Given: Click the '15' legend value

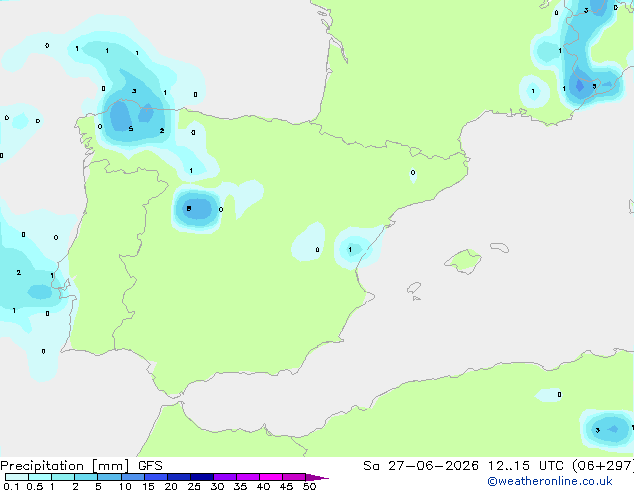Looking at the screenshot, I should (148, 486).
